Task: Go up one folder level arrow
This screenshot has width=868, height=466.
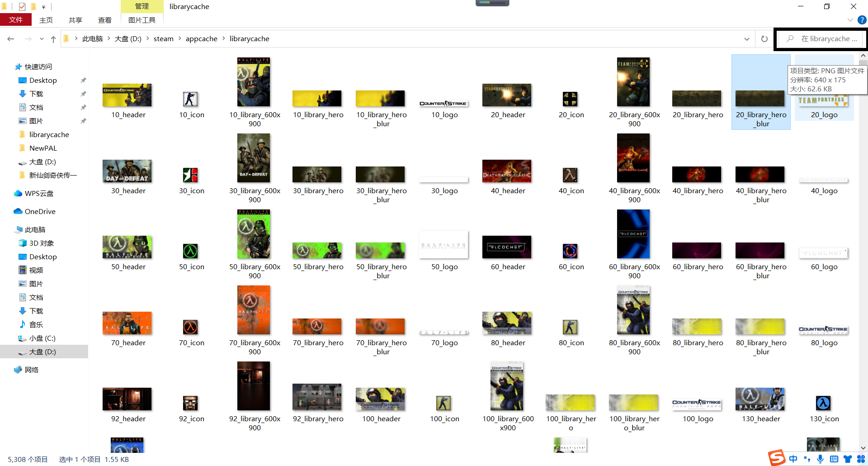Action: (x=53, y=39)
